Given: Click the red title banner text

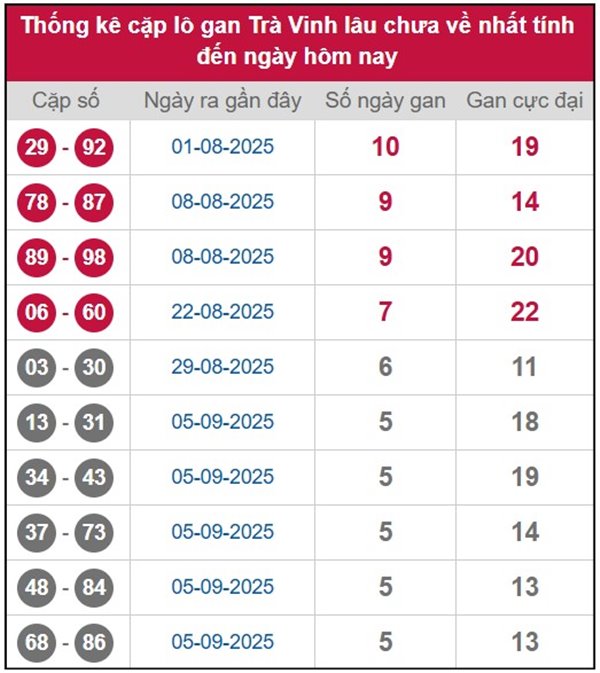Looking at the screenshot, I should tap(300, 41).
